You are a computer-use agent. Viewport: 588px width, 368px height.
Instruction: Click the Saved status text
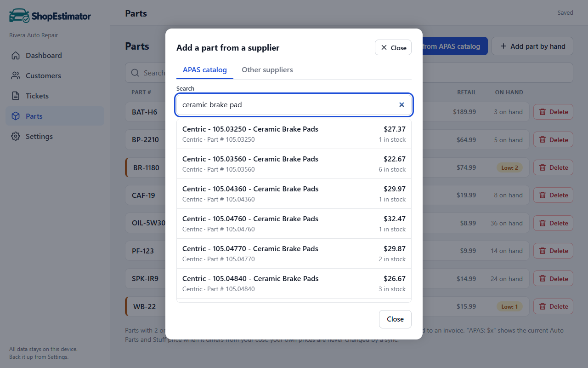565,13
